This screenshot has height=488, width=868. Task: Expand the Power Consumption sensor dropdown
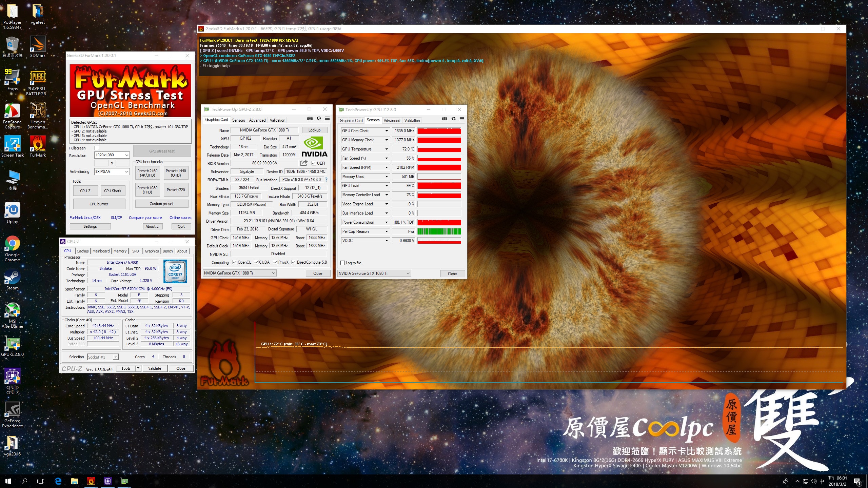tap(386, 222)
